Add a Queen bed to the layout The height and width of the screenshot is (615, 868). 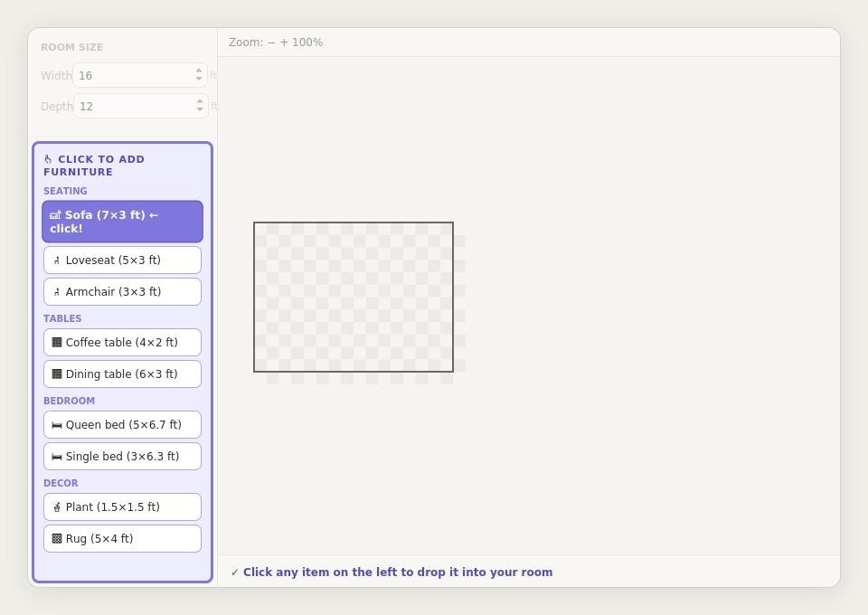point(122,424)
